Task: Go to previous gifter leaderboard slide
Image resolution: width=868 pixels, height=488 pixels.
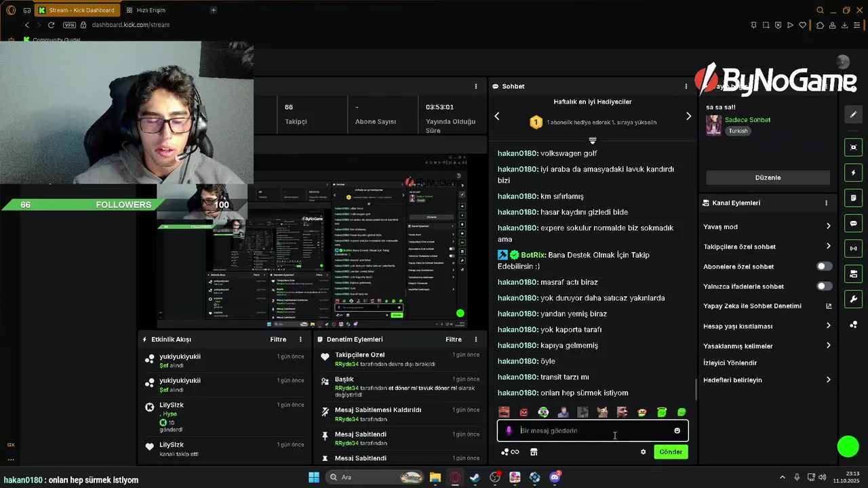Action: tap(497, 116)
